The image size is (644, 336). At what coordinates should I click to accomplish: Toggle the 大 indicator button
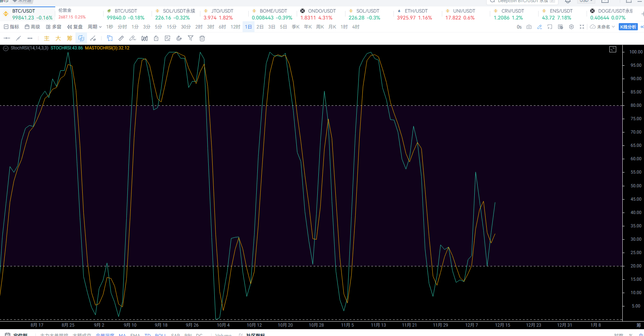tap(58, 38)
